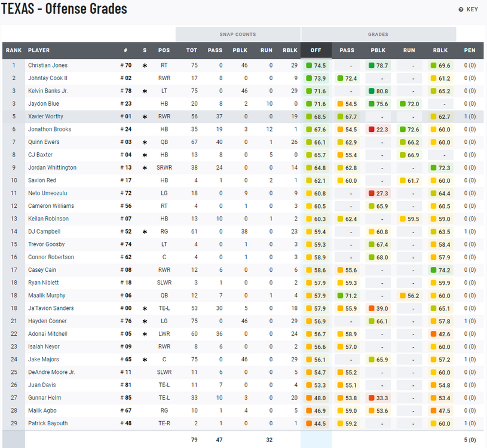Click the starter asterisk in DJ Campbell's row
The image size is (487, 448).
coord(145,232)
